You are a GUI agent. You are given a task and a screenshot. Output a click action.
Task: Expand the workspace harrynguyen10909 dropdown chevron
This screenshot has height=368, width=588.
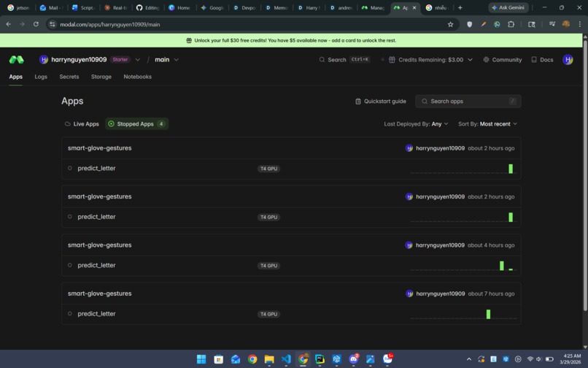pos(138,60)
